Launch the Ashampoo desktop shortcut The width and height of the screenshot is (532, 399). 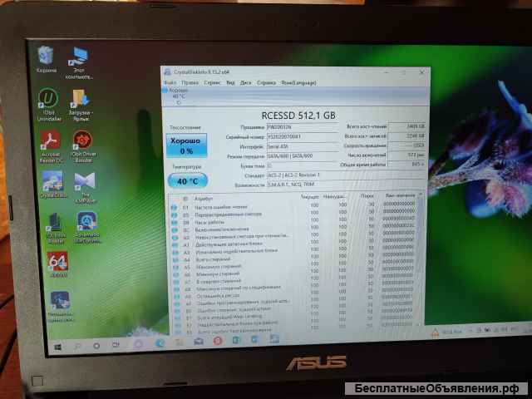click(x=87, y=227)
